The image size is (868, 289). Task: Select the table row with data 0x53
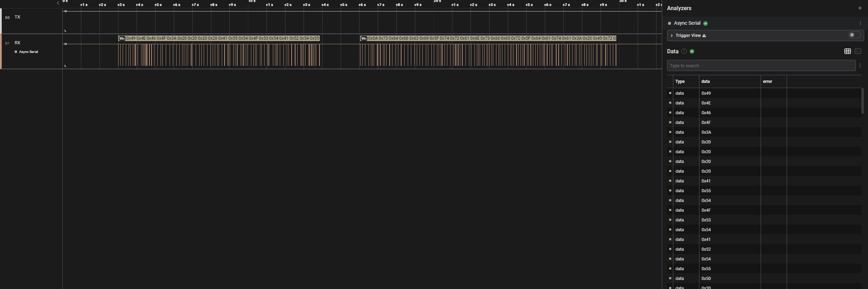[764, 220]
